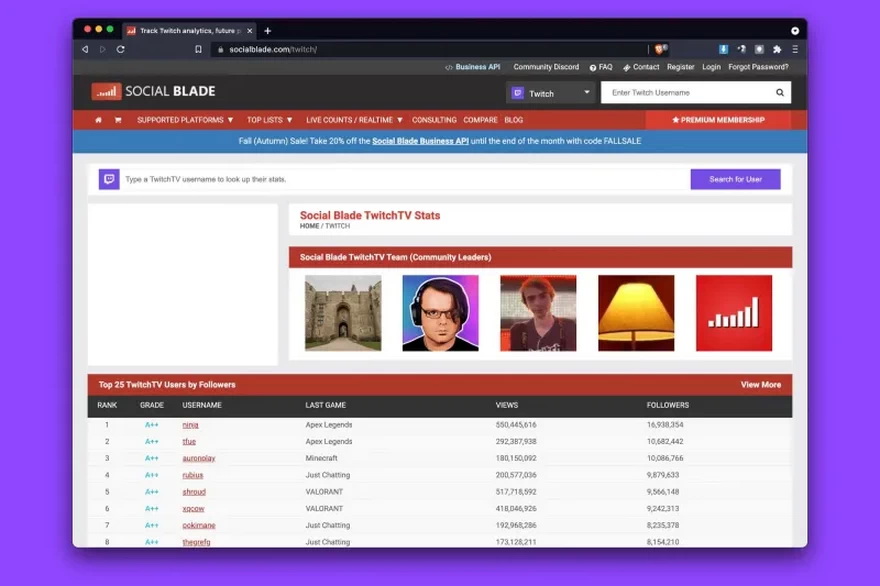Open the shopping cart icon in nav bar
Image resolution: width=880 pixels, height=586 pixels.
click(118, 120)
